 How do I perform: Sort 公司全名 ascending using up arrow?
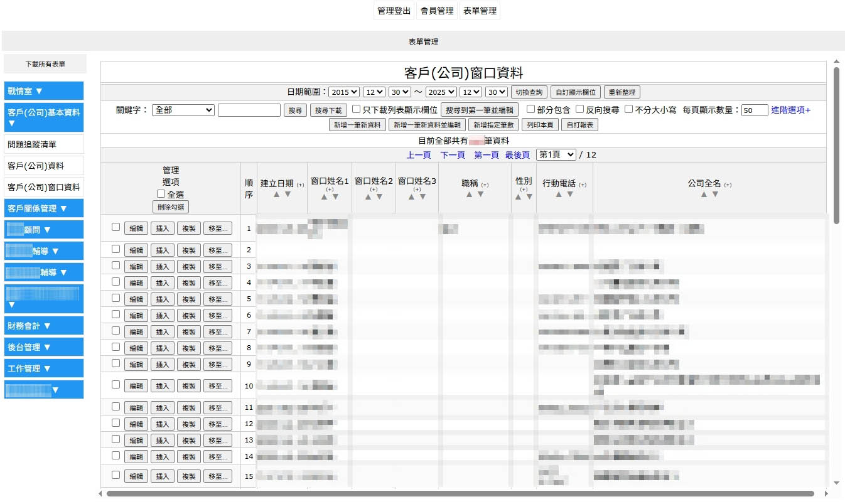point(704,195)
